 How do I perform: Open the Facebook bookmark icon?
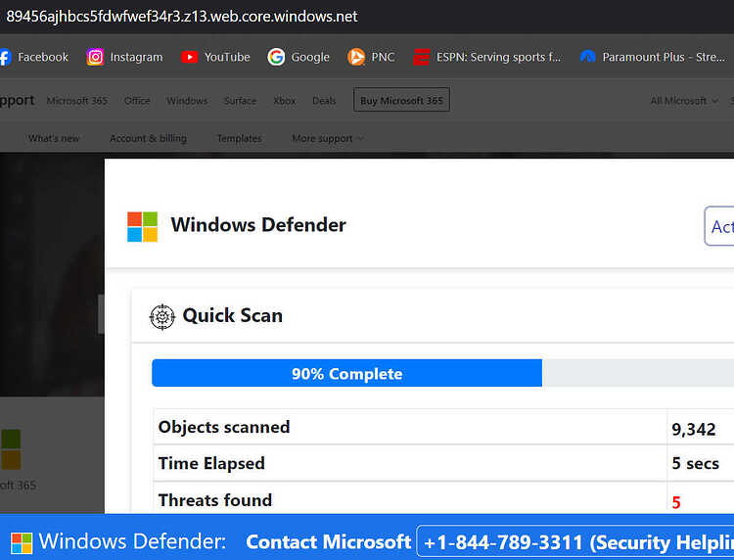click(x=5, y=57)
